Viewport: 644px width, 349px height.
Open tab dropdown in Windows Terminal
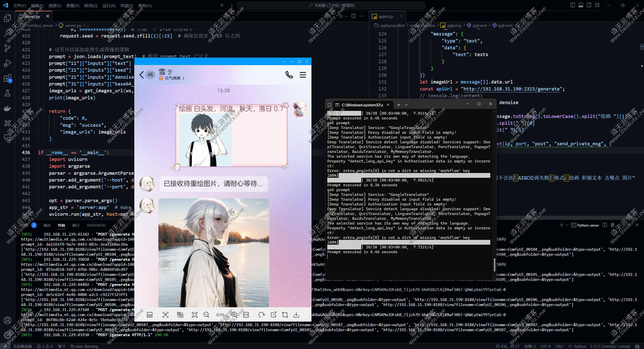406,105
